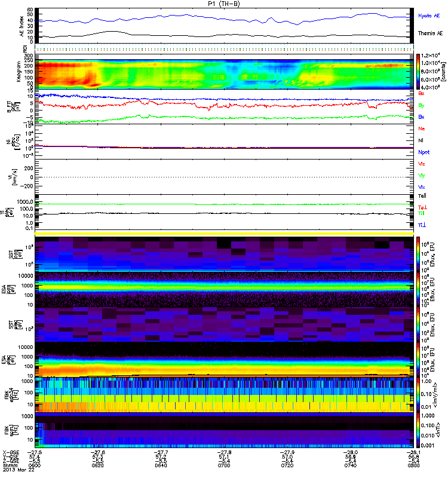448x478 pixels.
Task: Click the "-27.9" X-GSE position value
Action: pyautogui.click(x=287, y=453)
